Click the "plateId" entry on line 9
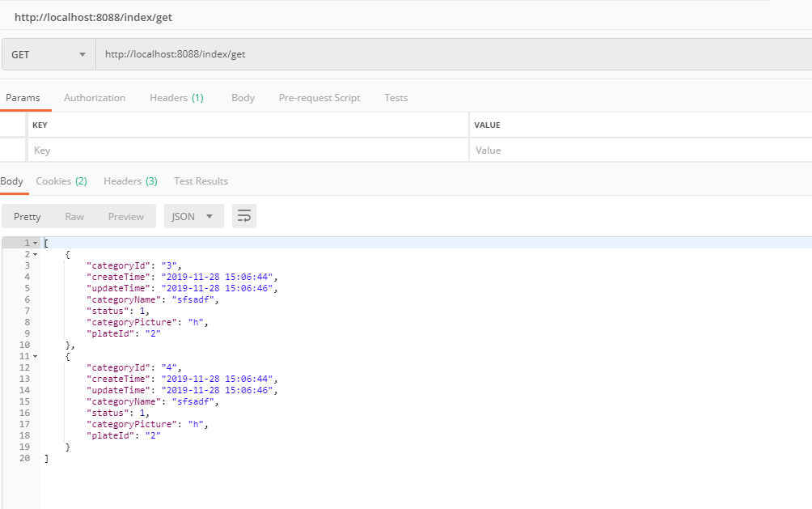 coord(124,334)
